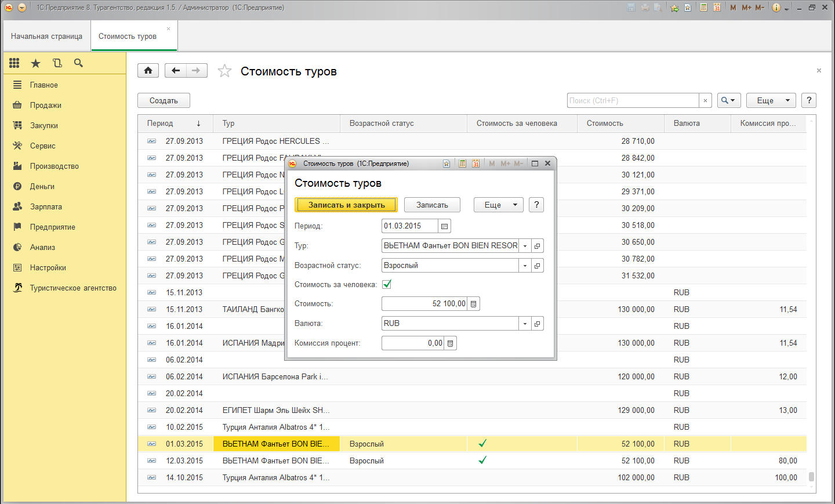This screenshot has width=835, height=504.
Task: Click the checkmark in the 01.03.2015 row
Action: click(482, 444)
